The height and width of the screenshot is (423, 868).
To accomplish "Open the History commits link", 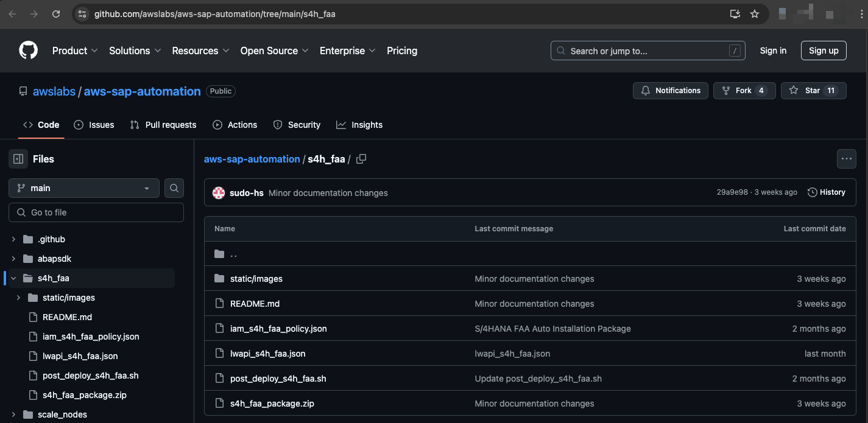I will (x=827, y=192).
